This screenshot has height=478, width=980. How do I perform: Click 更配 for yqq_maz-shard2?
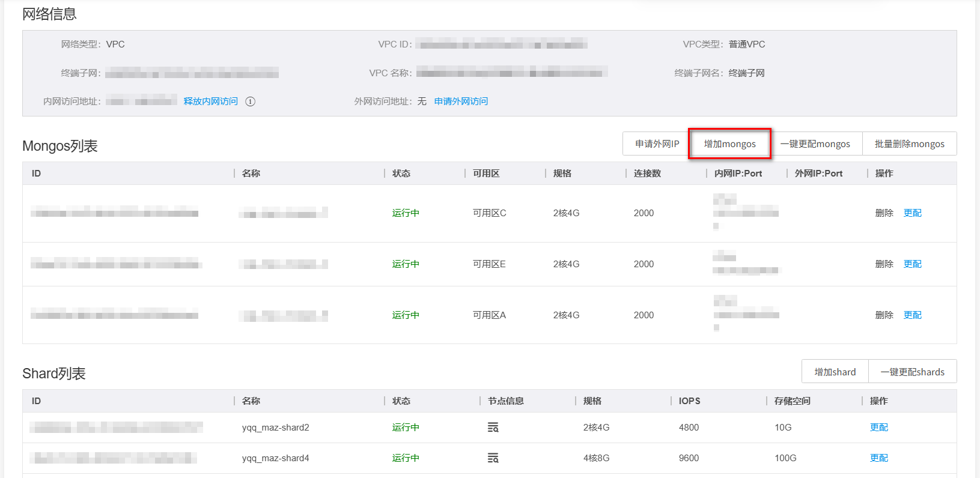[878, 428]
